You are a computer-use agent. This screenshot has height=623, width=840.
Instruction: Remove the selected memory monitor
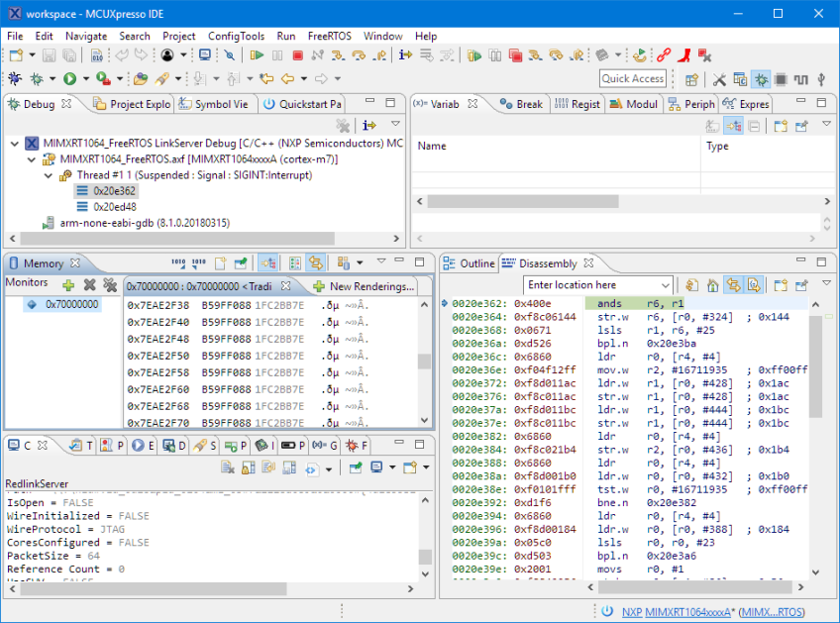coord(89,285)
